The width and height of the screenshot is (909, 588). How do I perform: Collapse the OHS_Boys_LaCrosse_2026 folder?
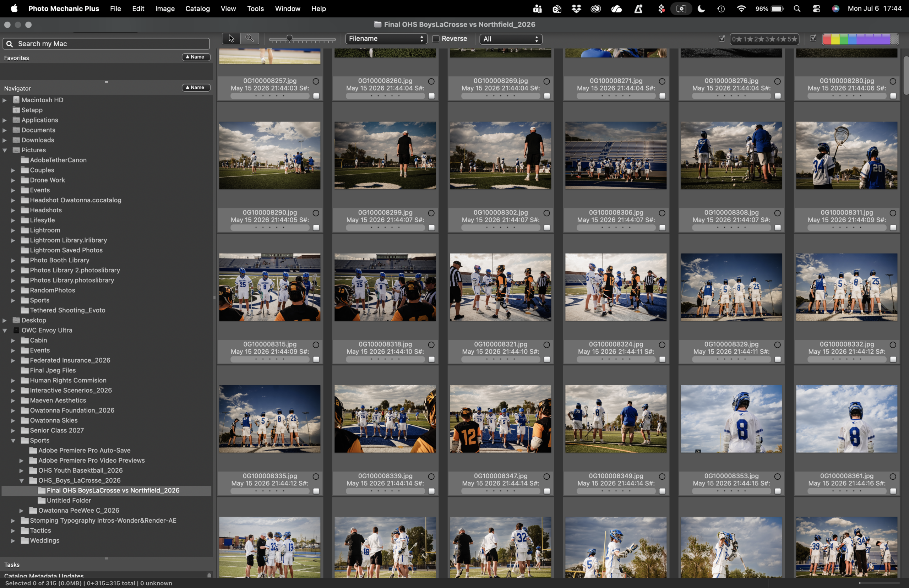pos(22,481)
